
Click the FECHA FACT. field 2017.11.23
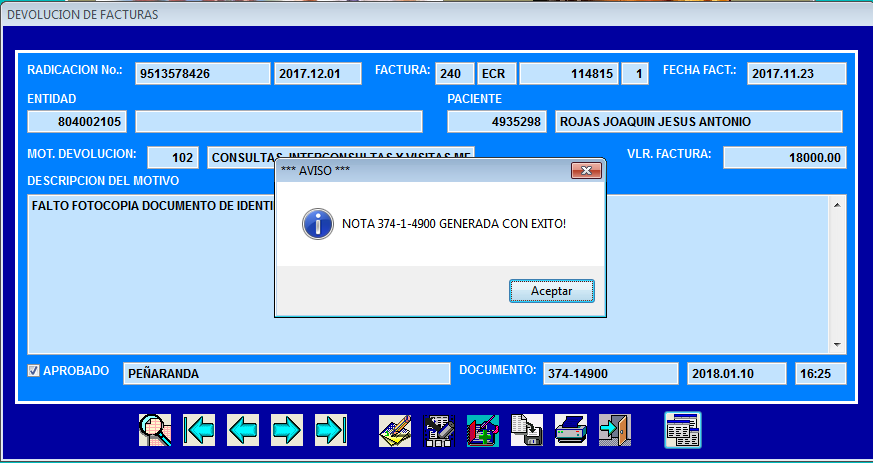tap(797, 73)
